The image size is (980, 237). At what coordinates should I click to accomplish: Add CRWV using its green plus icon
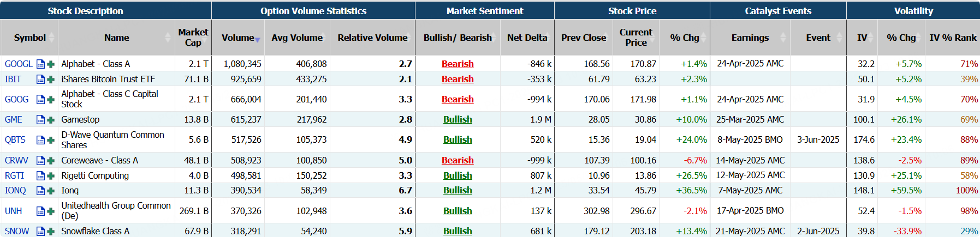click(51, 161)
